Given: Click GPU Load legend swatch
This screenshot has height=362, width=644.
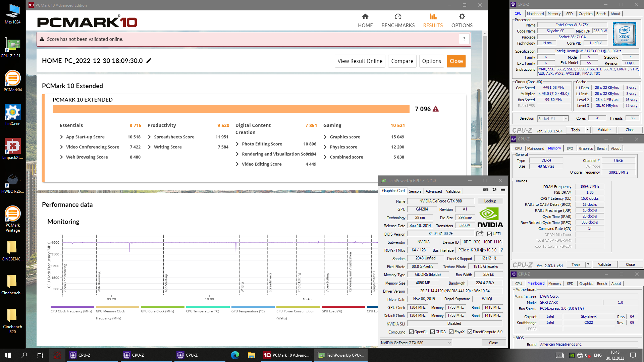Looking at the screenshot, I should (x=343, y=307).
